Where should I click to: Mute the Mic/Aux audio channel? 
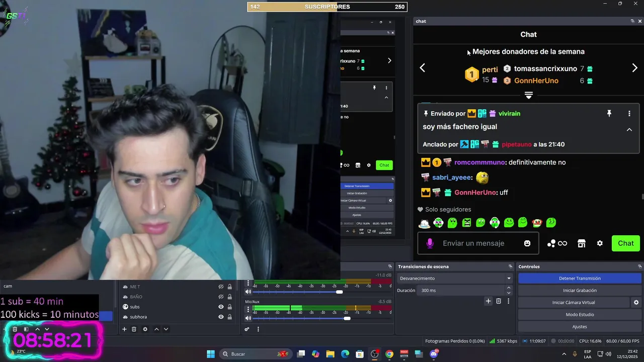pyautogui.click(x=248, y=318)
